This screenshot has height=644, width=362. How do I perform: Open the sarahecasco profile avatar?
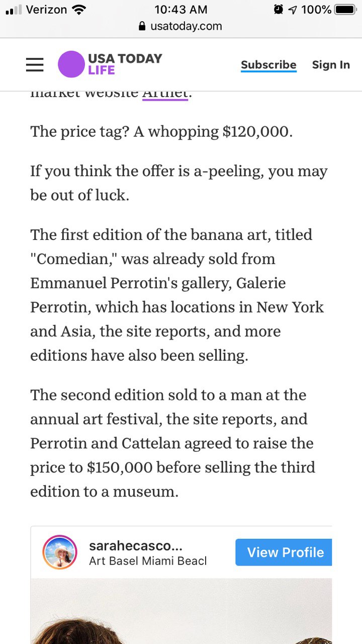[x=60, y=552]
